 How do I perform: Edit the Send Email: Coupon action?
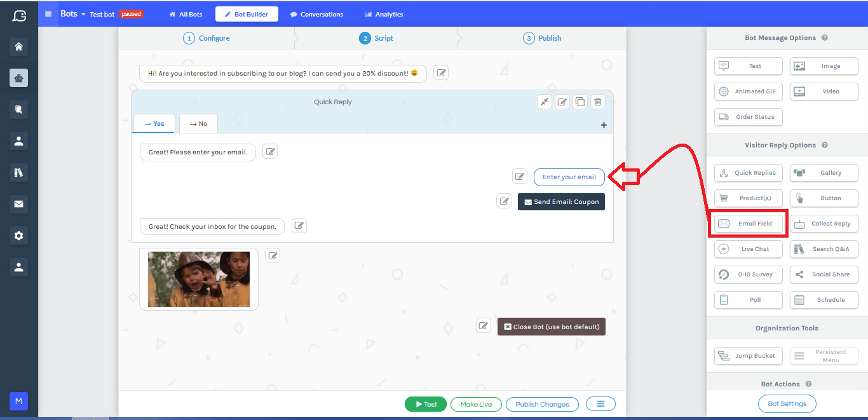point(504,201)
